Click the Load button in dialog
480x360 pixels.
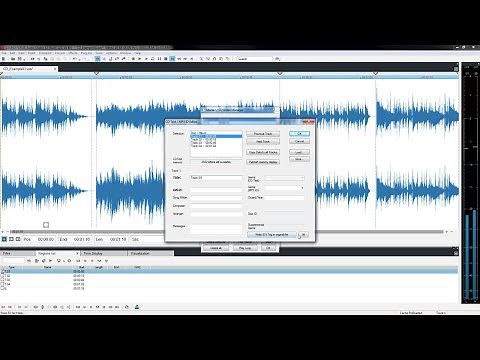[299, 152]
